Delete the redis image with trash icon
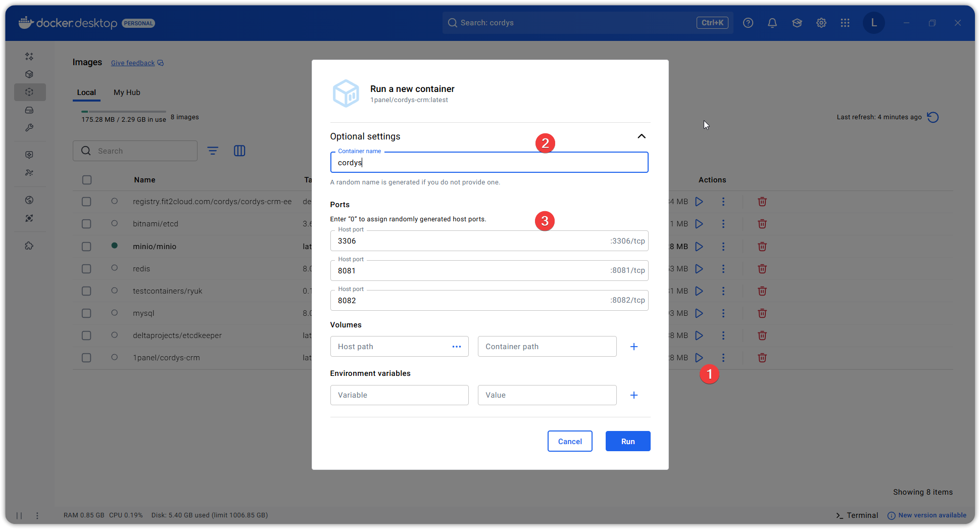The image size is (980, 529). 762,269
